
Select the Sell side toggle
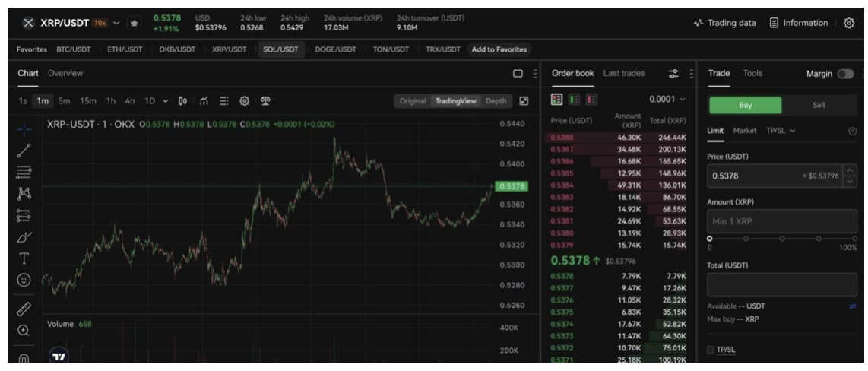(x=819, y=105)
